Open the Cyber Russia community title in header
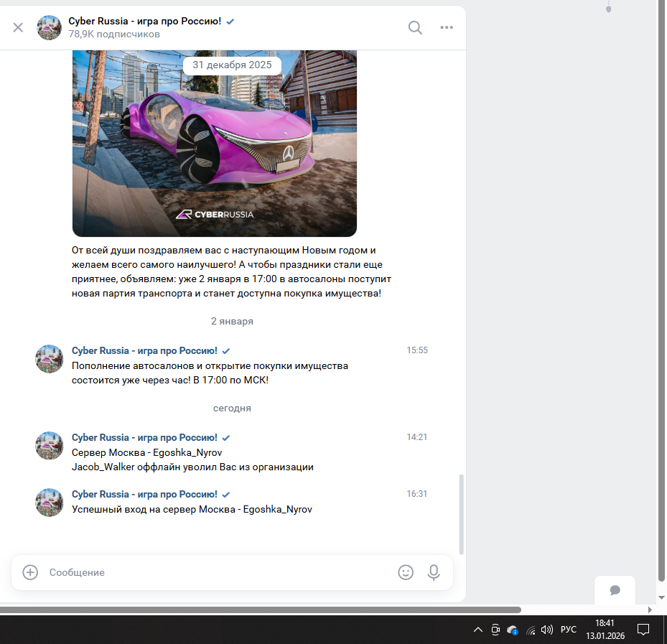Image resolution: width=667 pixels, height=644 pixels. (x=144, y=21)
